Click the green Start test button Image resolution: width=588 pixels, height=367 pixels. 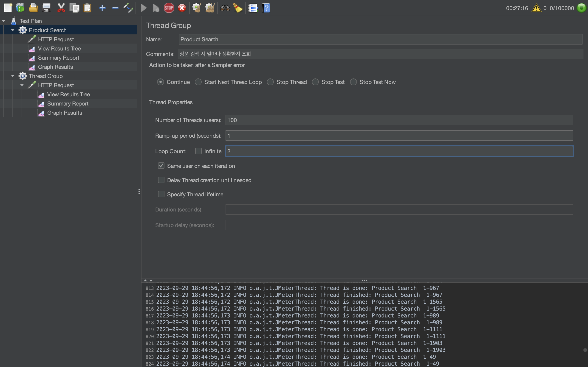pos(144,8)
